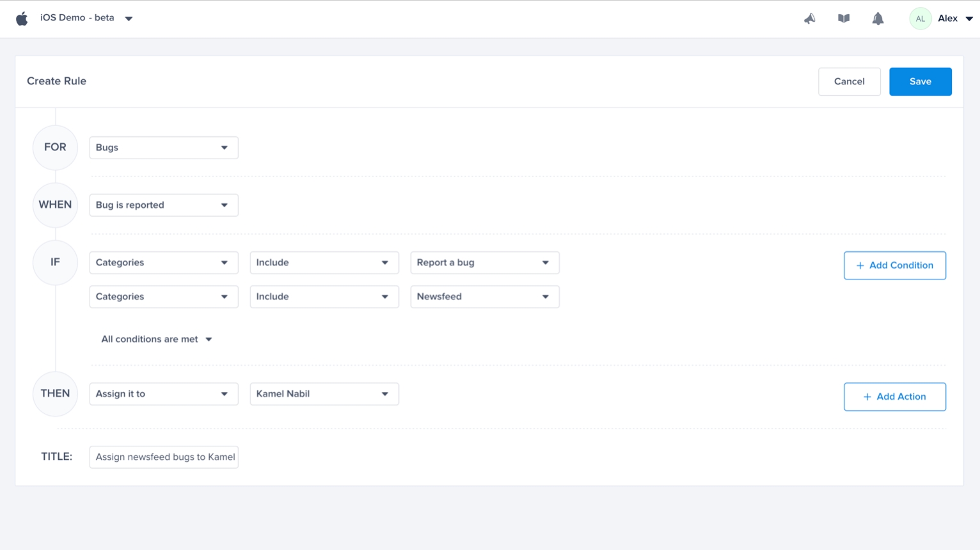The height and width of the screenshot is (550, 980).
Task: Click the Apple platform icon
Action: coord(22,19)
